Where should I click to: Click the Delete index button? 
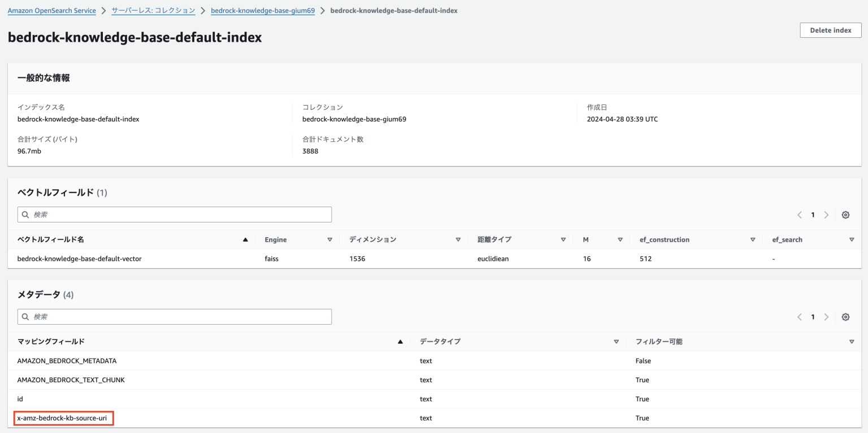coord(830,30)
